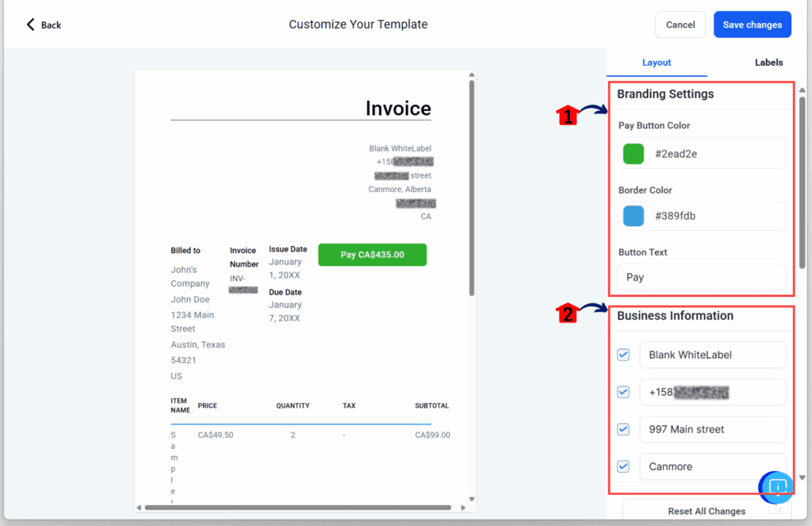Uncheck the Blank WhiteLabel checkbox
The height and width of the screenshot is (526, 812).
point(623,355)
